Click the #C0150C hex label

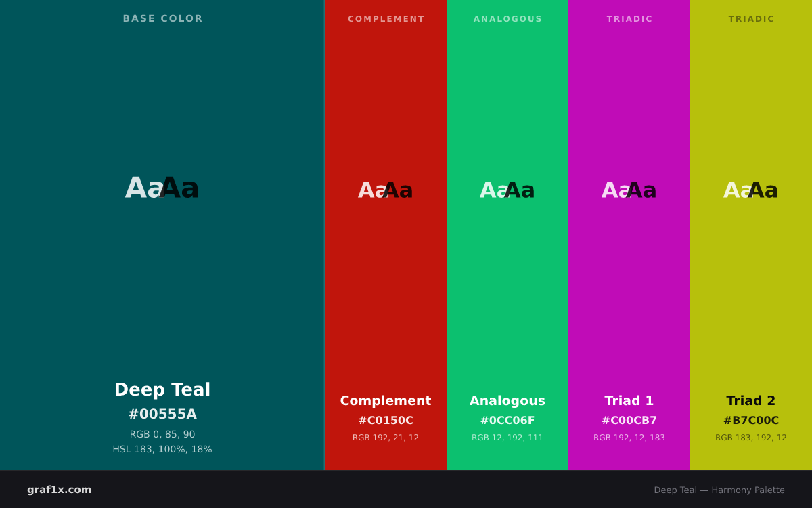[386, 421]
